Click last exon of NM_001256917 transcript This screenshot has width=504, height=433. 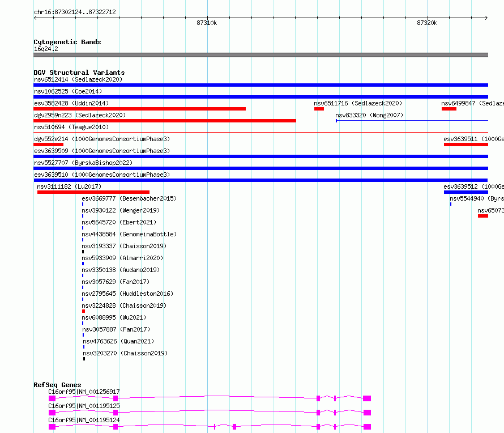(367, 398)
